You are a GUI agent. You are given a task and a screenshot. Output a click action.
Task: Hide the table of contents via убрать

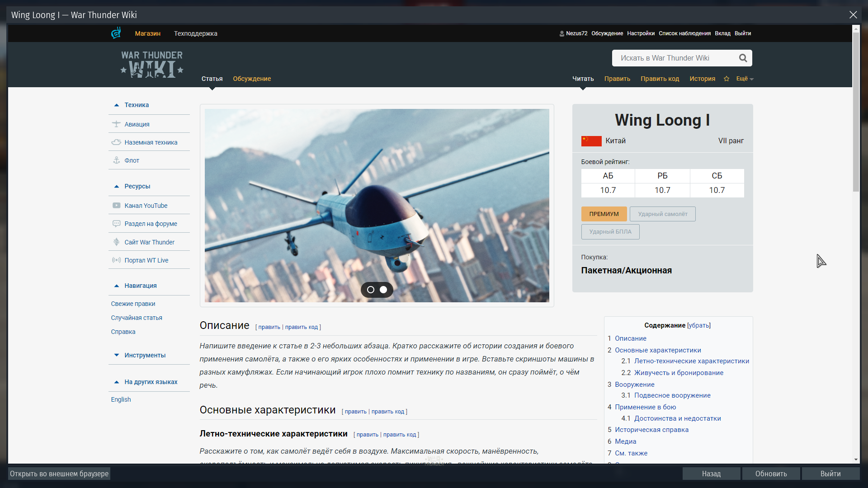click(x=698, y=325)
